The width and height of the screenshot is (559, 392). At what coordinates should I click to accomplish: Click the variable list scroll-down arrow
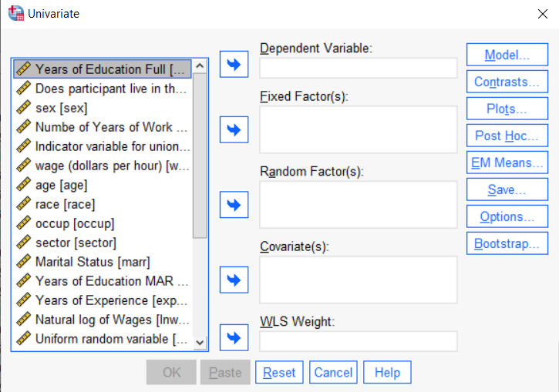click(x=200, y=343)
